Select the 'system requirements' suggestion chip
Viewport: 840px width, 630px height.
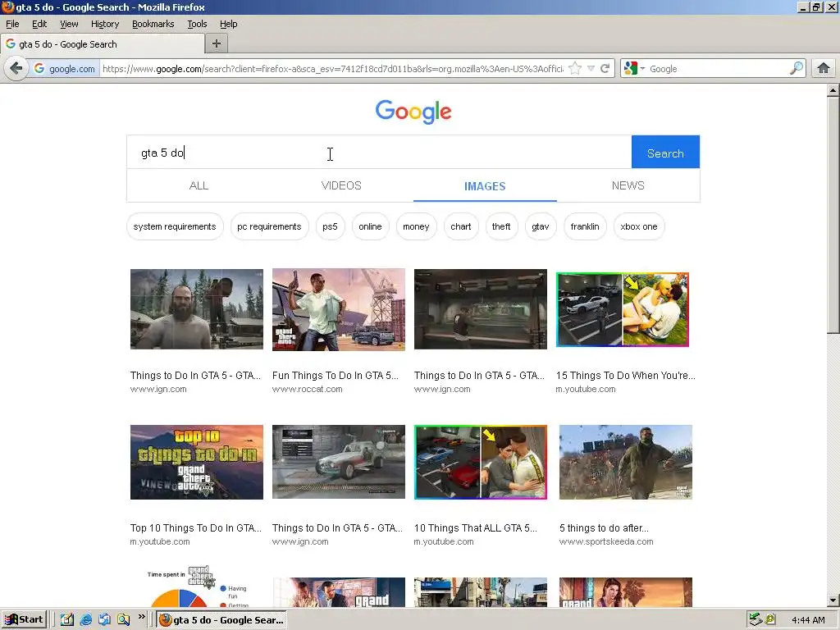[x=175, y=226]
